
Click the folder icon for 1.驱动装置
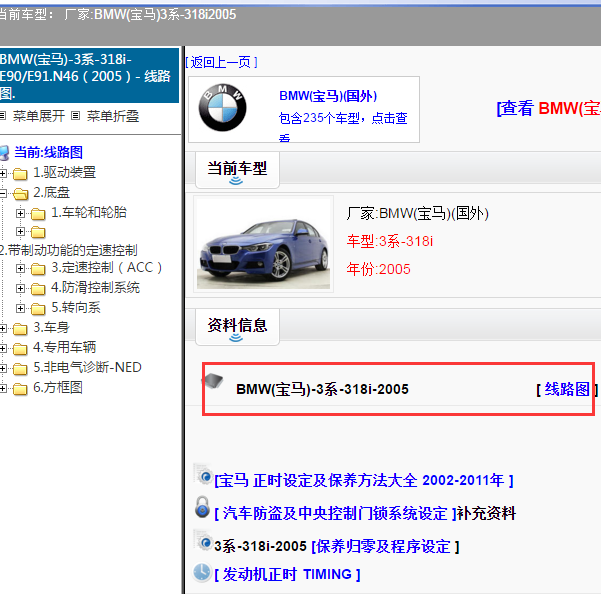[20, 173]
